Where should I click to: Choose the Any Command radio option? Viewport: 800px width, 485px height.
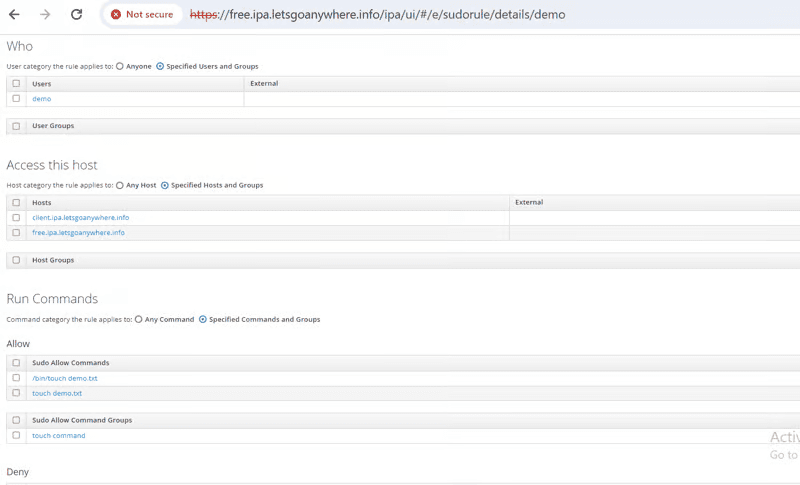(139, 319)
